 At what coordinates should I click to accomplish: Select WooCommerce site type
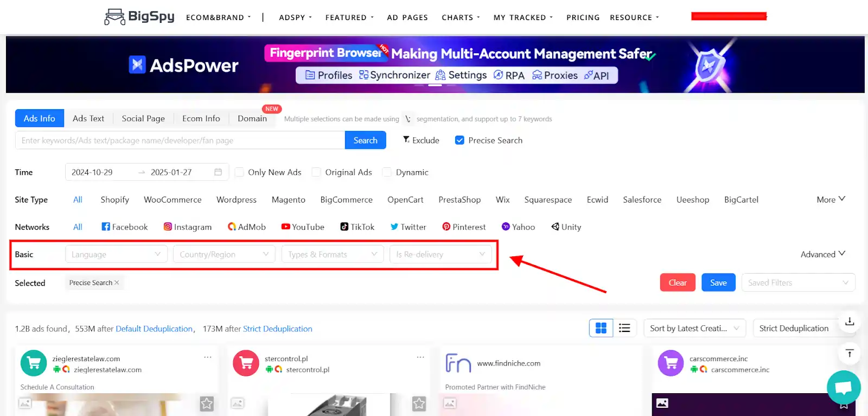[x=173, y=200]
